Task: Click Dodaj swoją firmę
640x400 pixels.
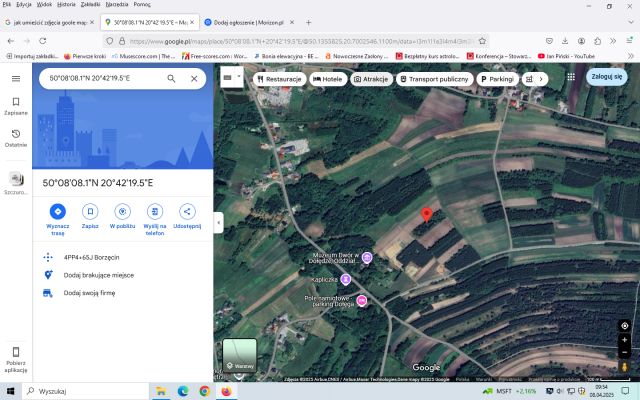Action: pyautogui.click(x=89, y=293)
